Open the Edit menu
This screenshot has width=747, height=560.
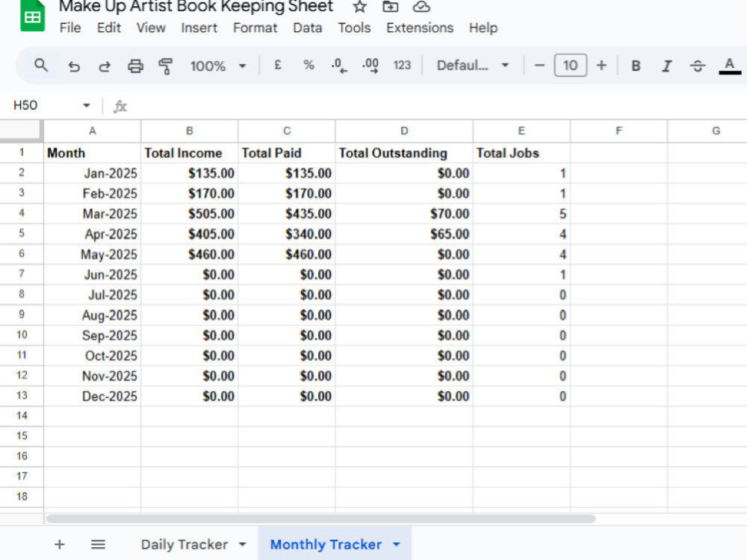108,28
